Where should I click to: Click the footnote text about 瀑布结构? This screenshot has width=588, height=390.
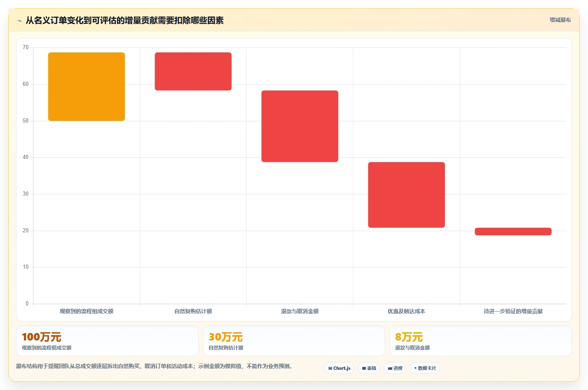point(155,366)
